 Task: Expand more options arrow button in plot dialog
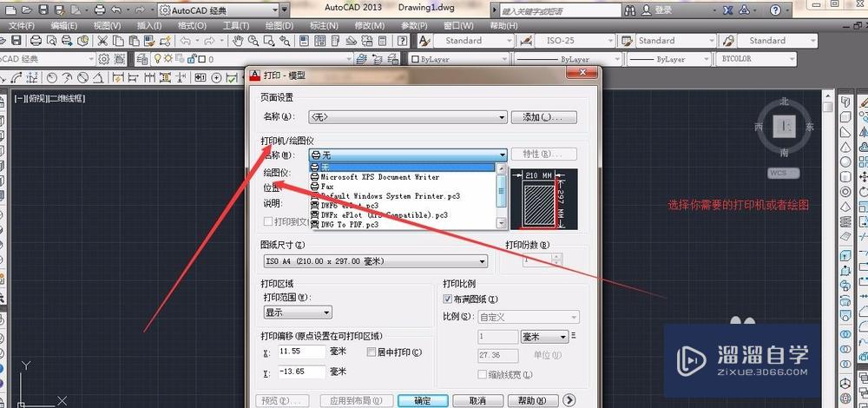pos(569,400)
